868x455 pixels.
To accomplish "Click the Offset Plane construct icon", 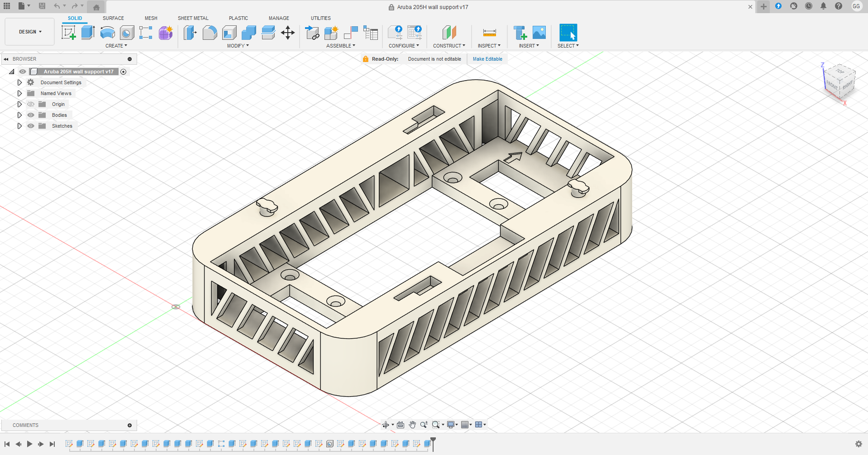I will tap(449, 33).
